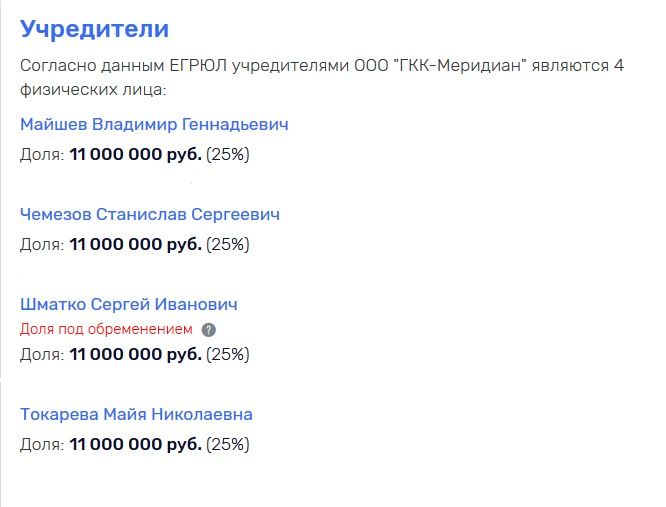Select Майшев's 11 000 000 руб. share amount
Screen dimensions: 666x507
pyautogui.click(x=135, y=154)
